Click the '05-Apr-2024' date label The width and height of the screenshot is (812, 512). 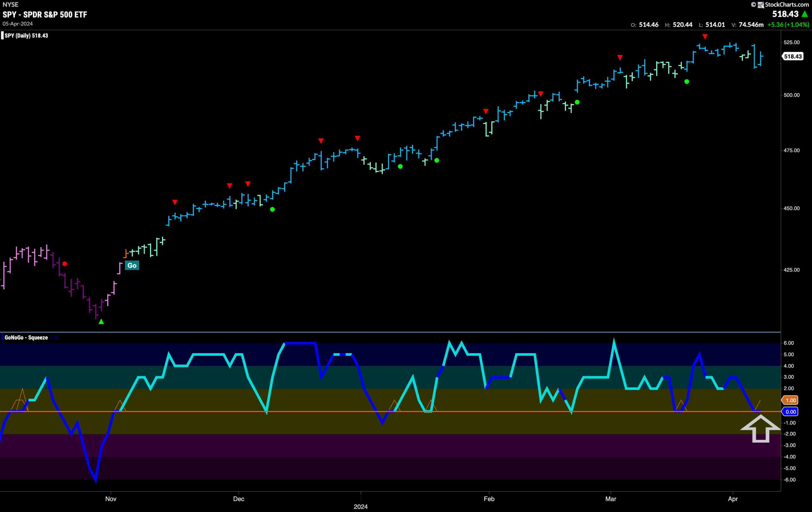[17, 23]
